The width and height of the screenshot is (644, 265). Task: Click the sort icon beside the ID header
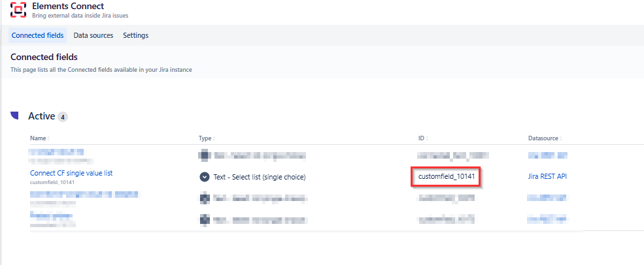coord(427,138)
